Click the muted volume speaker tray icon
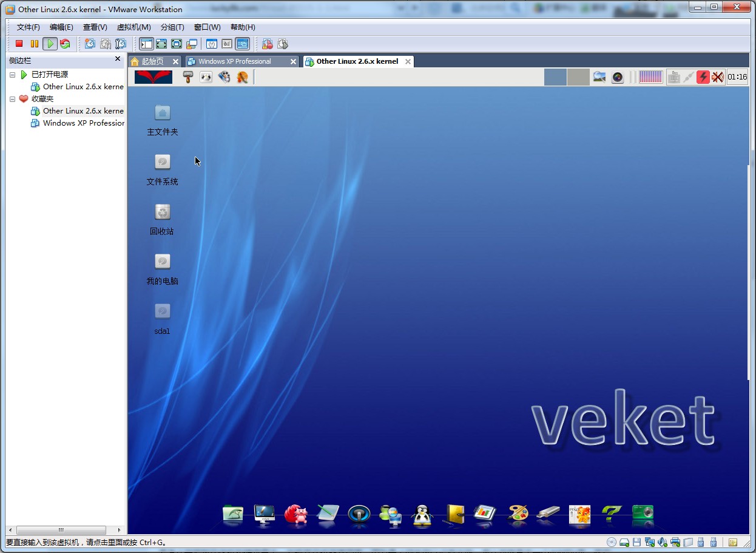This screenshot has height=553, width=756. [x=718, y=77]
